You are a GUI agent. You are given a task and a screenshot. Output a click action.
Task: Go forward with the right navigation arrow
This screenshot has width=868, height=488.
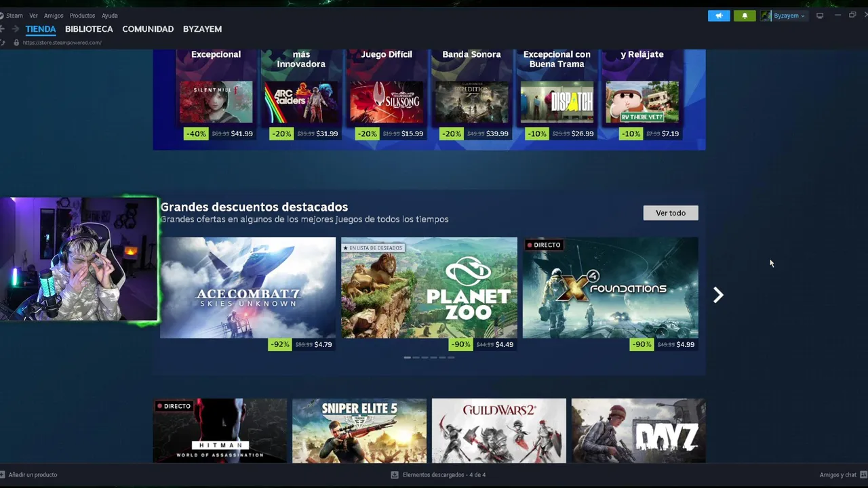tap(15, 28)
